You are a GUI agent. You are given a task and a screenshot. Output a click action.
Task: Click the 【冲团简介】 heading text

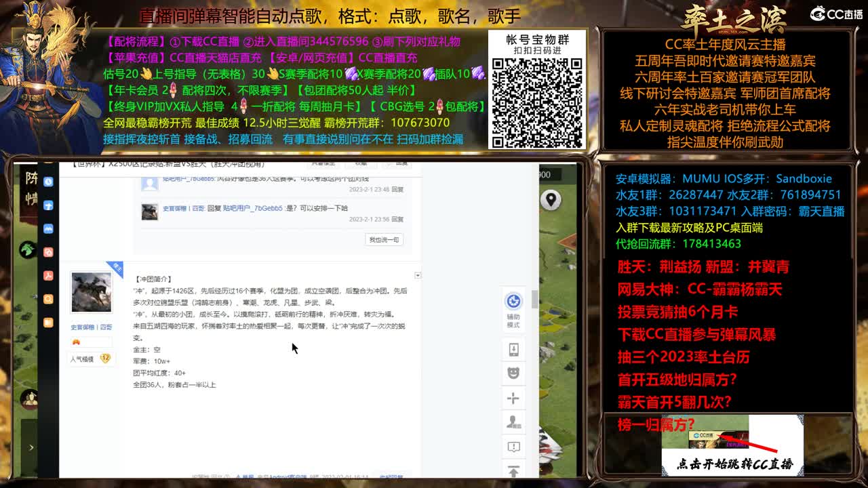pos(153,279)
